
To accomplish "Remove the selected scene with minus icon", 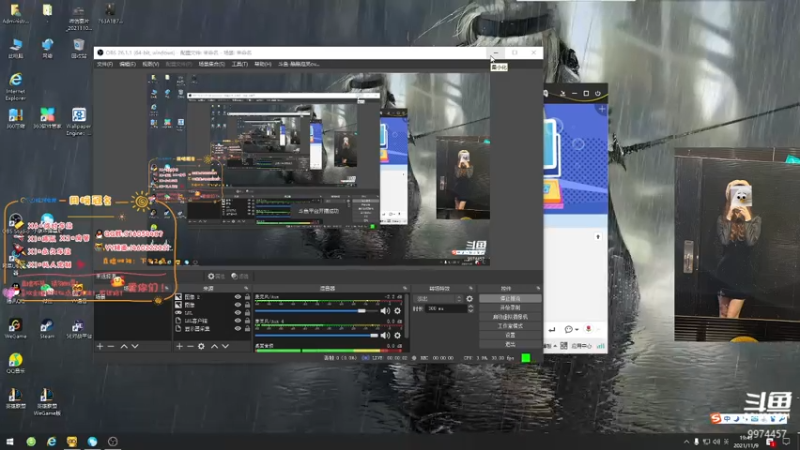I will (x=111, y=346).
